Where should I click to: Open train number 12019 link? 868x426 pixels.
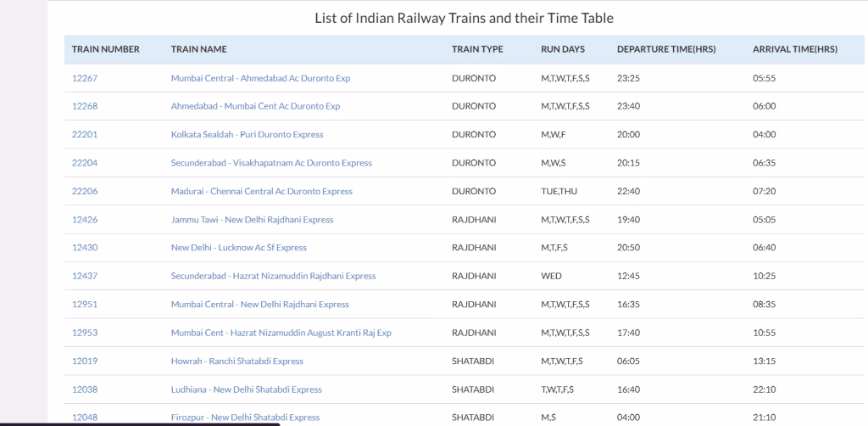pos(85,362)
